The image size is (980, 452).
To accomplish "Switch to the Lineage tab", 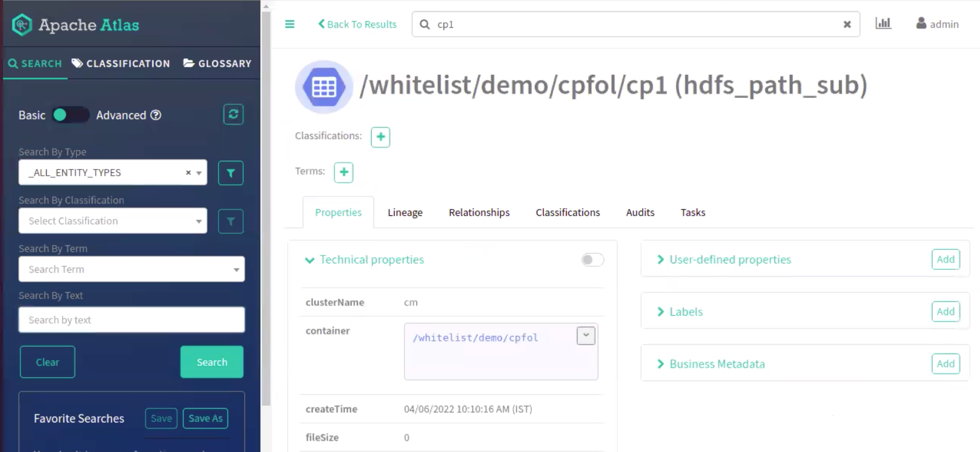I will pos(405,213).
